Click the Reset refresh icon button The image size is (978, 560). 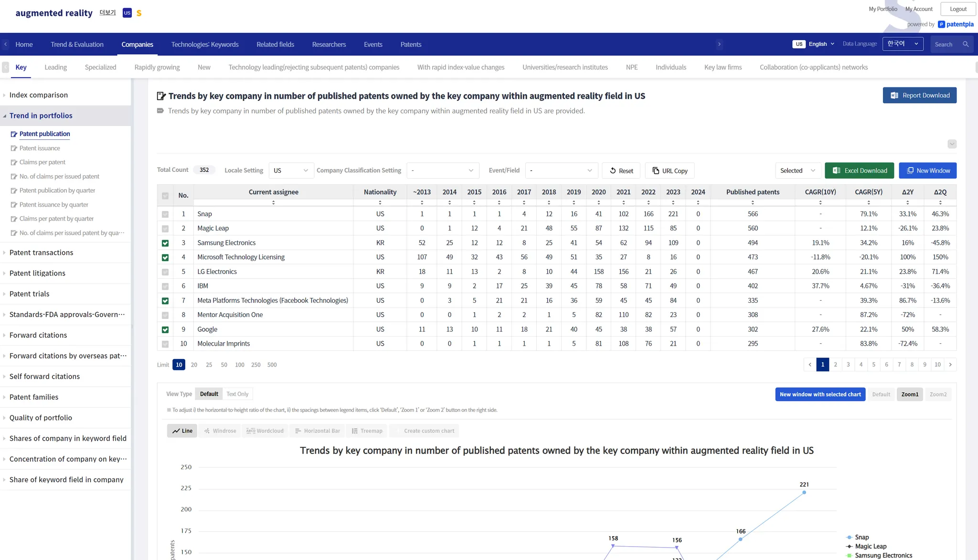pos(613,170)
